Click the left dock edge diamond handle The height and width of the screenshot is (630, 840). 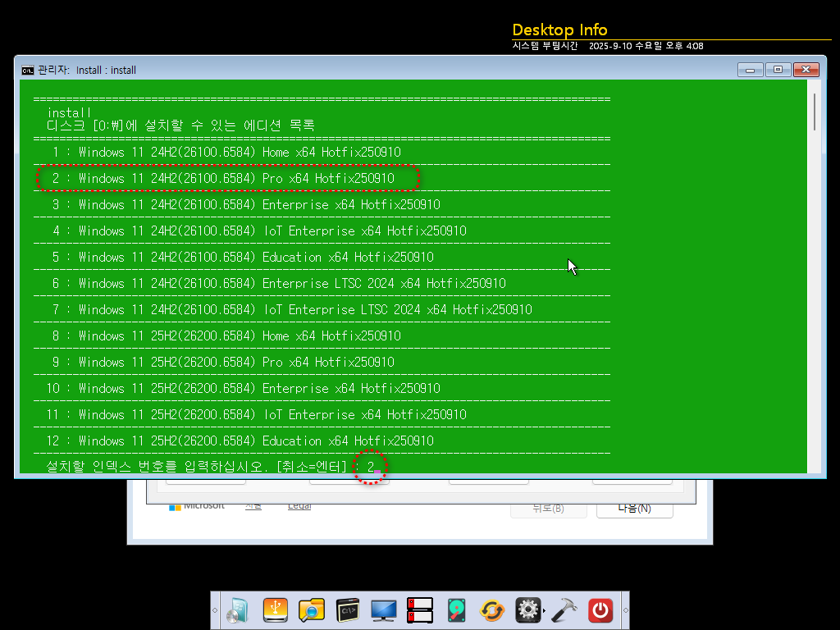point(215,610)
